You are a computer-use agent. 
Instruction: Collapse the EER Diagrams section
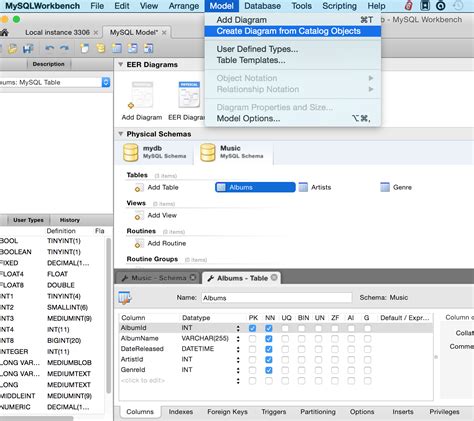click(x=120, y=65)
